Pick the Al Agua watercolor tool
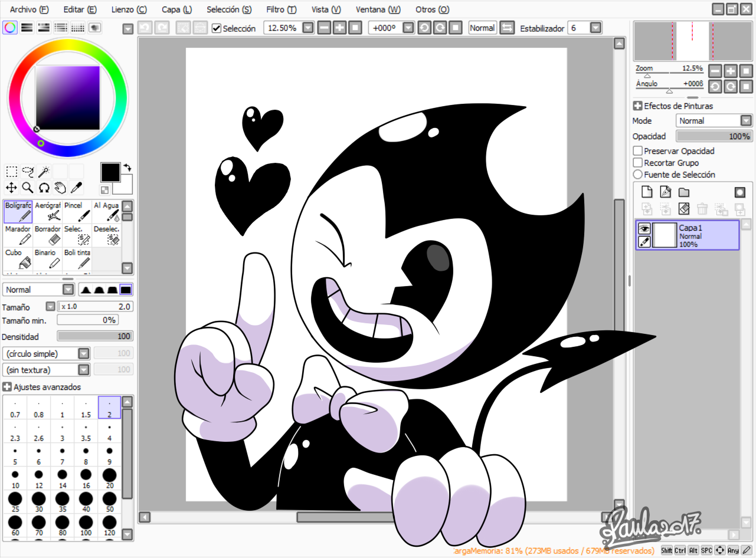Screen dimensions: 756x558 (x=106, y=211)
